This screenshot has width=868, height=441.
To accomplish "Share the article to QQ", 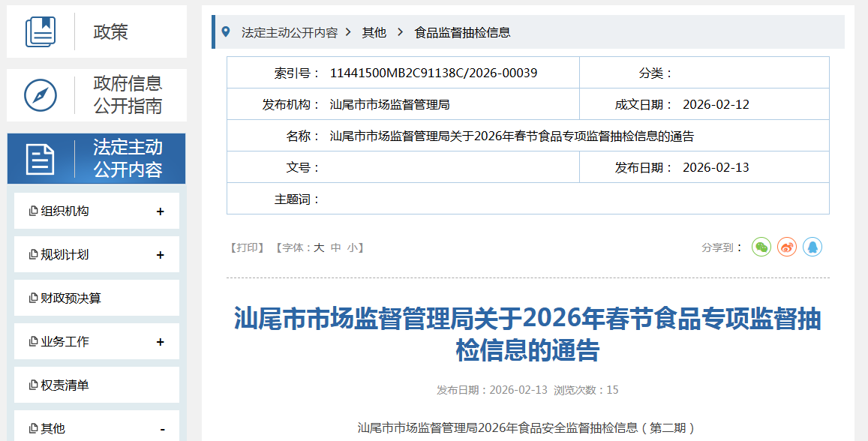I will point(812,247).
